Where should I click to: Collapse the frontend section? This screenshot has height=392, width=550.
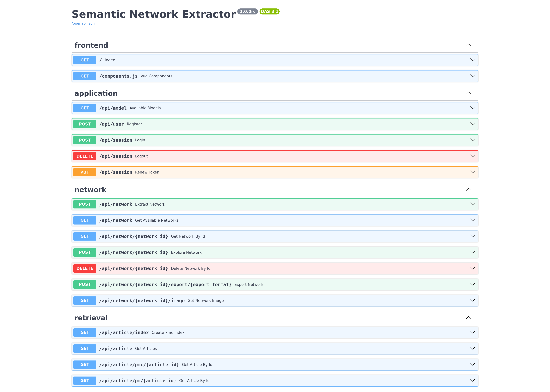(469, 45)
